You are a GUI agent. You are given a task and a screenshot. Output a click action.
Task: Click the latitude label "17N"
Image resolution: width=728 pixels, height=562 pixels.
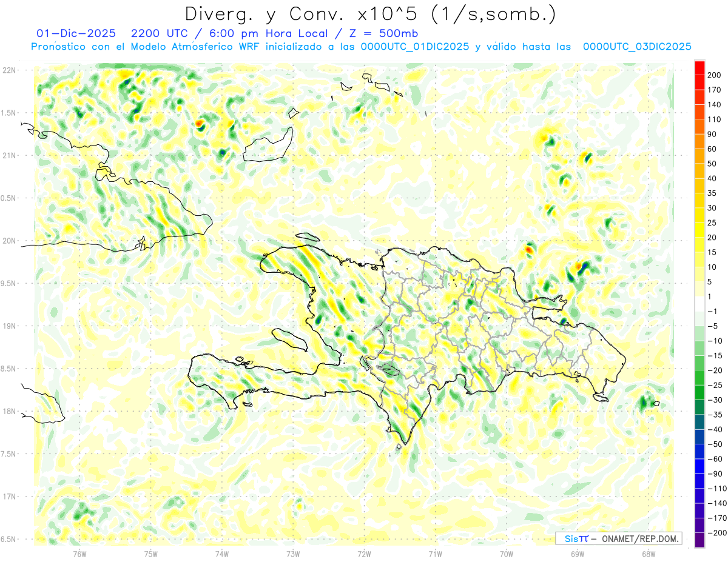click(8, 497)
